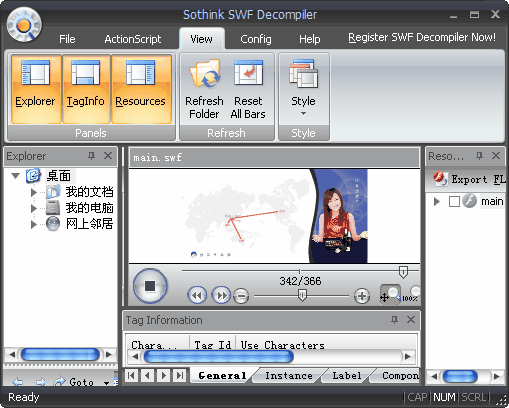509x408 pixels.
Task: Click the Explorer back arrow icon
Action: coord(17,382)
